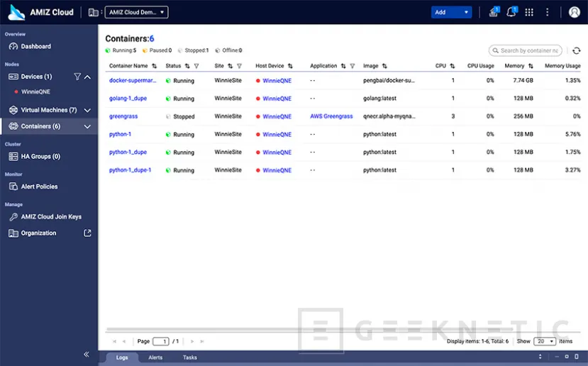Viewport: 588px width, 366px height.
Task: Click the organization building icon in header
Action: click(x=93, y=12)
